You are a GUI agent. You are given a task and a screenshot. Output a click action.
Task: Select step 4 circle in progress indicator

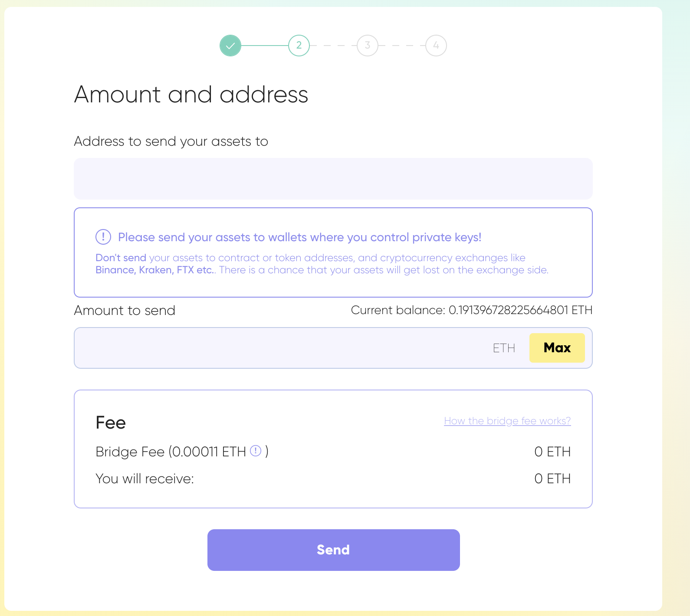tap(436, 46)
